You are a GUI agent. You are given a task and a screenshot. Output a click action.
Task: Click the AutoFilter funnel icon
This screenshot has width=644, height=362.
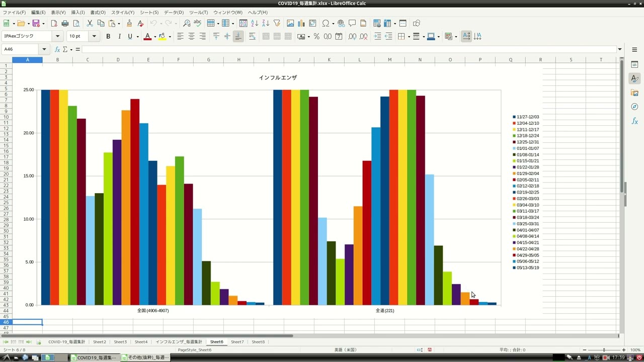point(277,23)
